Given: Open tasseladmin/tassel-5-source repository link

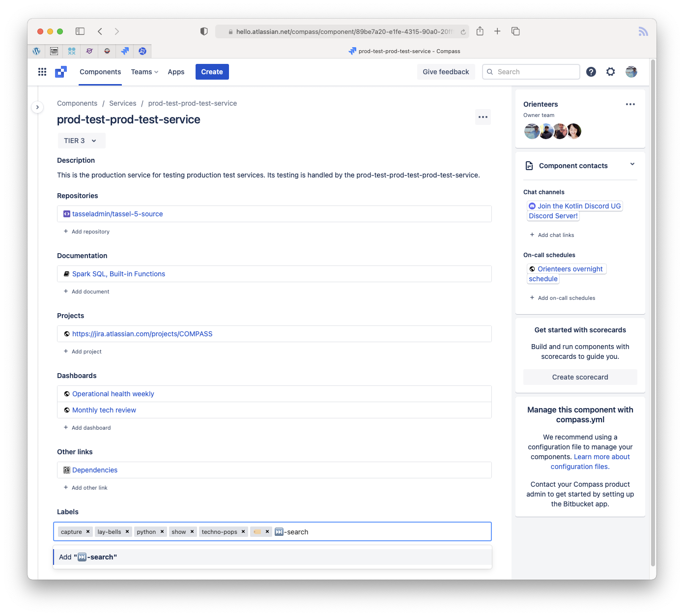Looking at the screenshot, I should (x=117, y=214).
